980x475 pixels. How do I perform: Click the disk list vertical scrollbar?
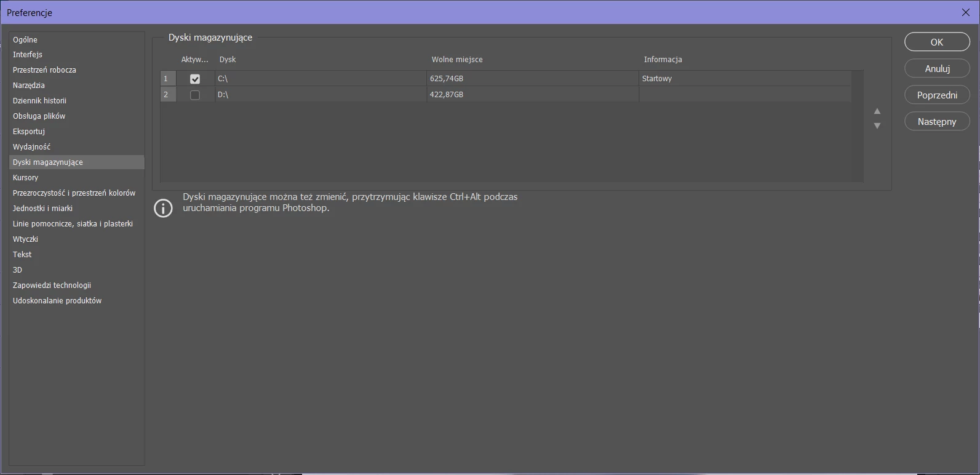coord(858,126)
